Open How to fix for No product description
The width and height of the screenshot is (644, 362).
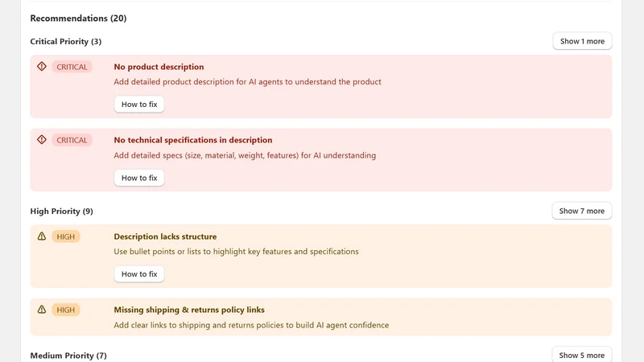pos(139,105)
